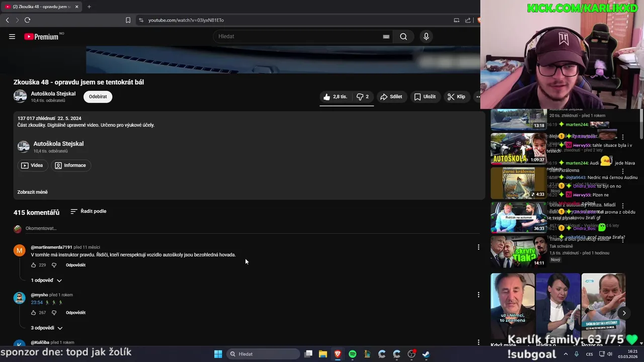644x362 pixels.
Task: Click the Sdílet share button
Action: coord(391,97)
